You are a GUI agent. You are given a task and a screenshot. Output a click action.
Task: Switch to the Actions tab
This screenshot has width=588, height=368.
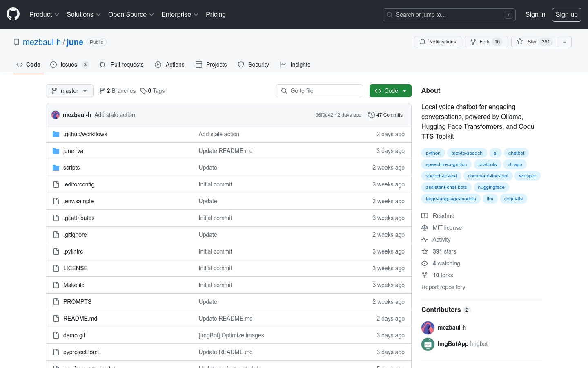tap(169, 65)
